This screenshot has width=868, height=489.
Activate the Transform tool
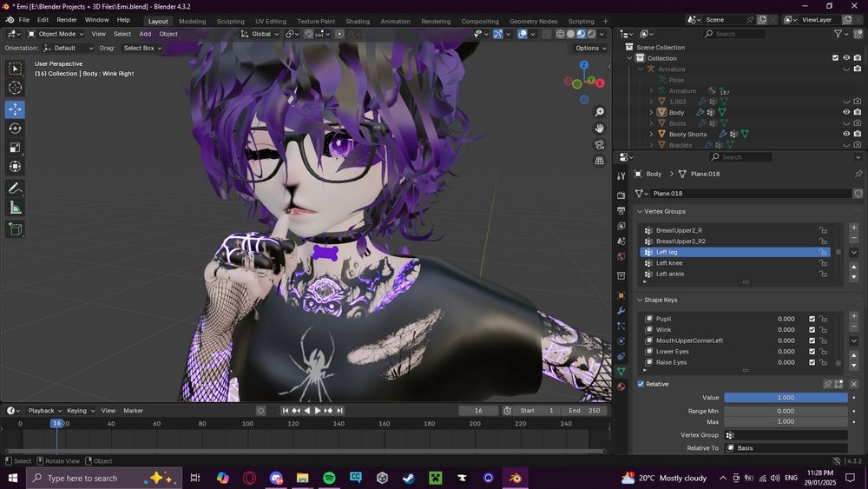tap(15, 166)
